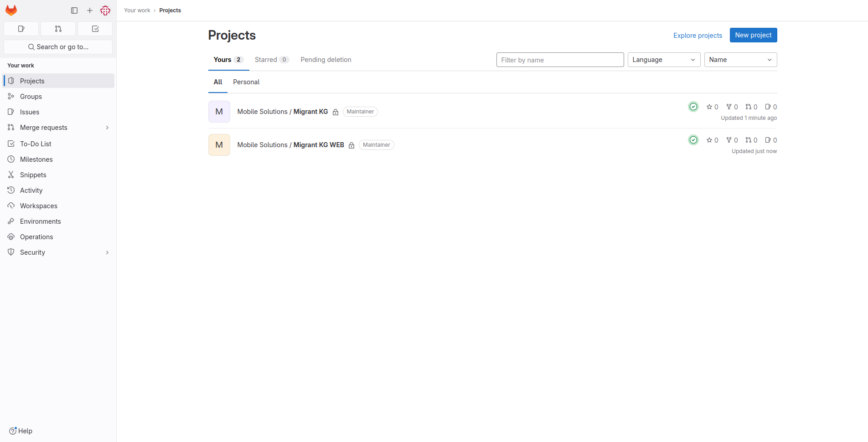Switch to the Starred tab
Screen dimensions: 868x442
tap(271, 60)
